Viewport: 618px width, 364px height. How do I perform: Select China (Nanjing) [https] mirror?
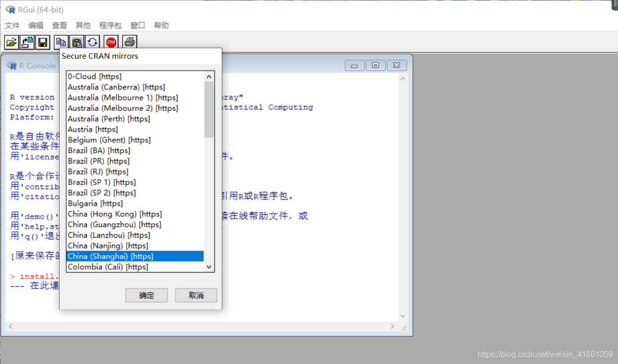click(x=135, y=246)
